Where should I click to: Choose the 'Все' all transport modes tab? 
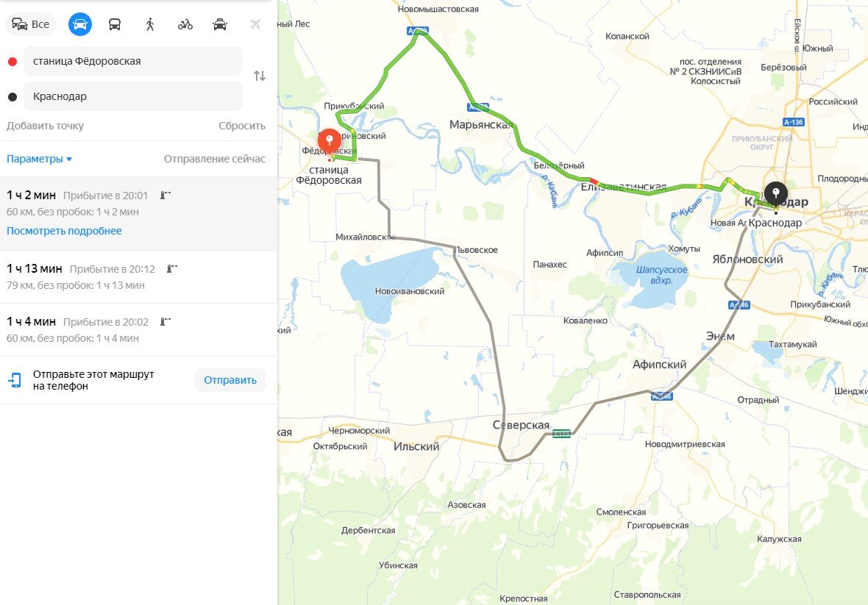(x=31, y=24)
